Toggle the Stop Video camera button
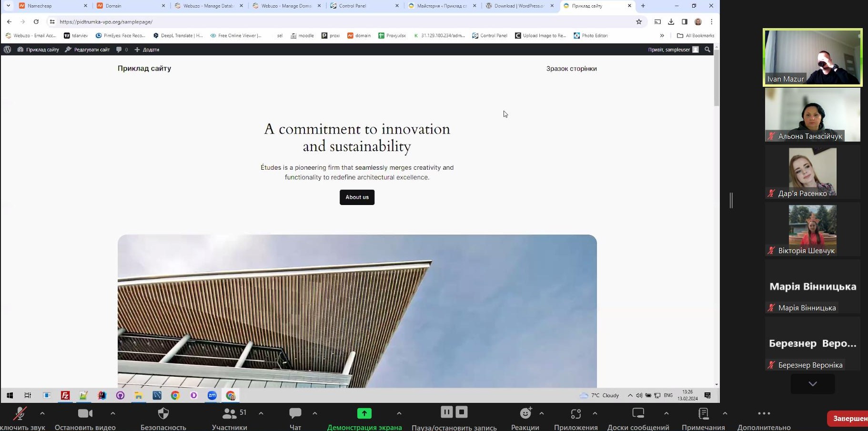This screenshot has width=868, height=431. tap(85, 413)
